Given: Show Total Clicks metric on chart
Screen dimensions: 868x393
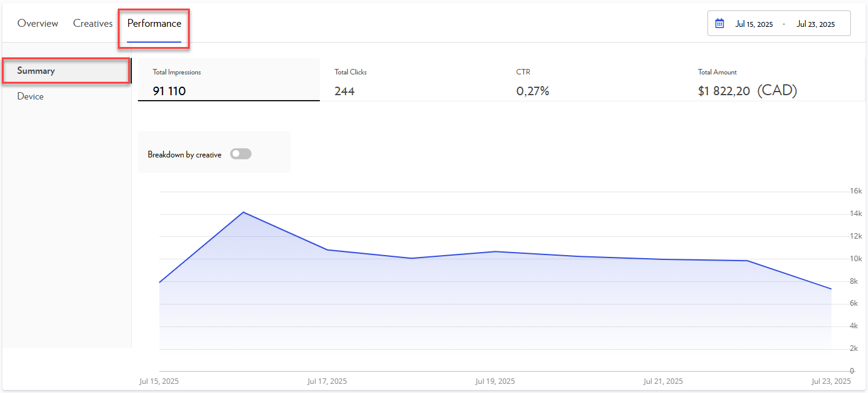Looking at the screenshot, I should click(410, 82).
